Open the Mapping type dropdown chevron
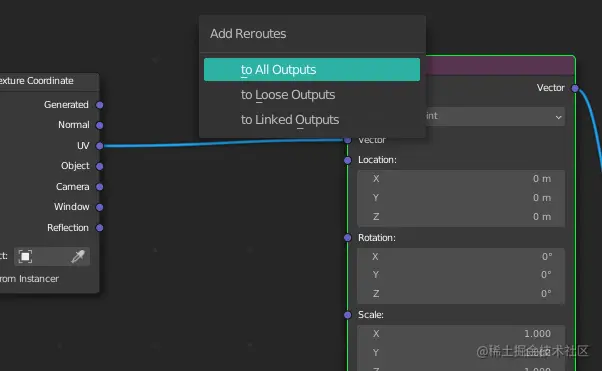Screen dimensions: 602x371 pyautogui.click(x=559, y=117)
